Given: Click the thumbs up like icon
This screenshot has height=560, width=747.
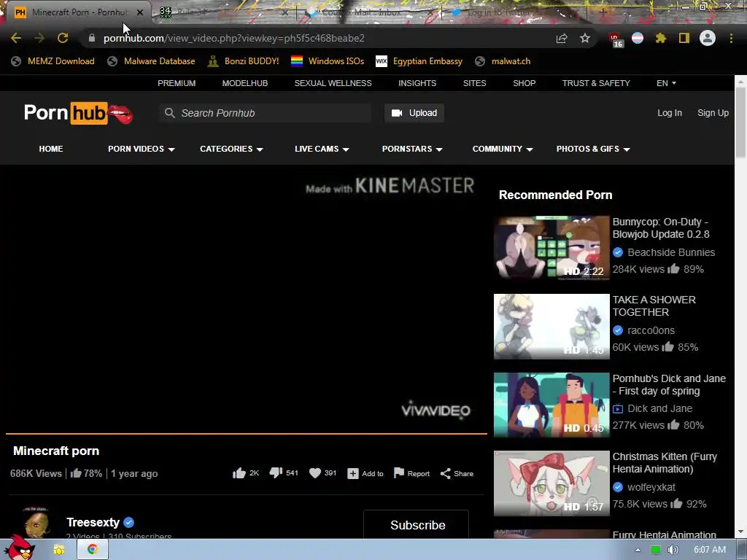Looking at the screenshot, I should tap(239, 472).
